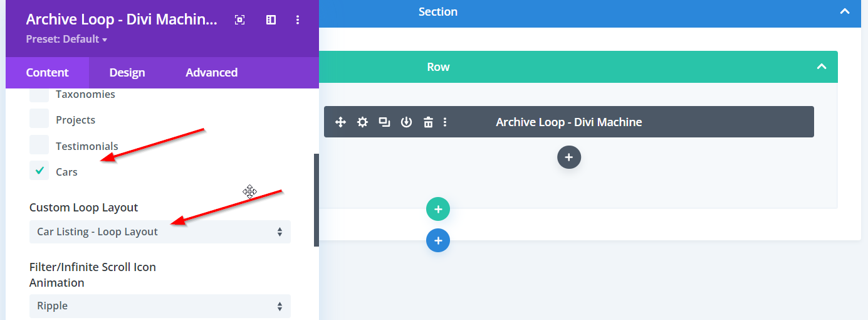Duplicate the Archive Loop module
Image resolution: width=868 pixels, height=320 pixels.
tap(384, 122)
